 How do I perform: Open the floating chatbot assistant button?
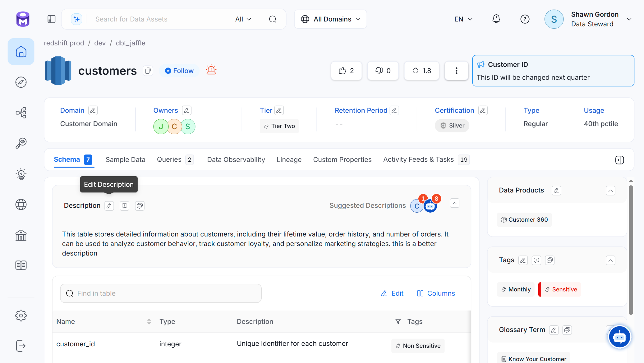click(619, 337)
